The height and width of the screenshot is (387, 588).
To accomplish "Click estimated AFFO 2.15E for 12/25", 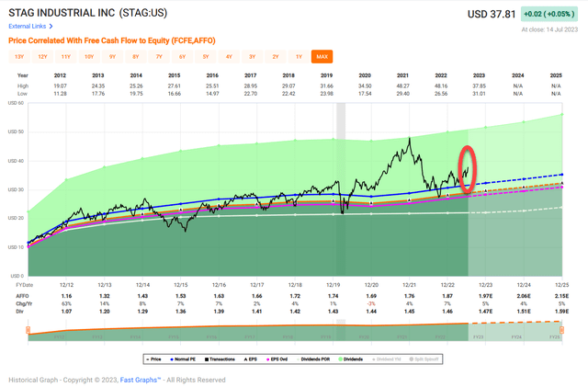I will (561, 296).
